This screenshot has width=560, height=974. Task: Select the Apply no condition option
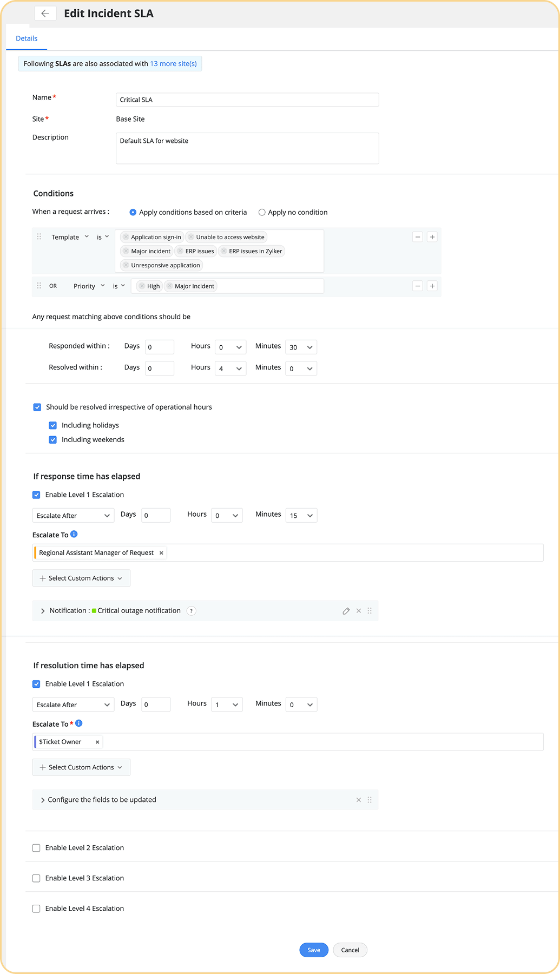pos(262,212)
